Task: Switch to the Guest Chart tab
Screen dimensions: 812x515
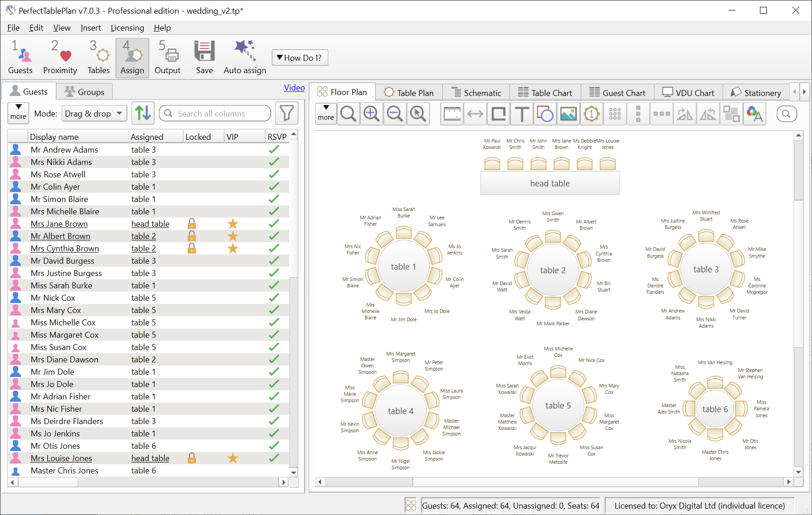Action: coord(617,92)
